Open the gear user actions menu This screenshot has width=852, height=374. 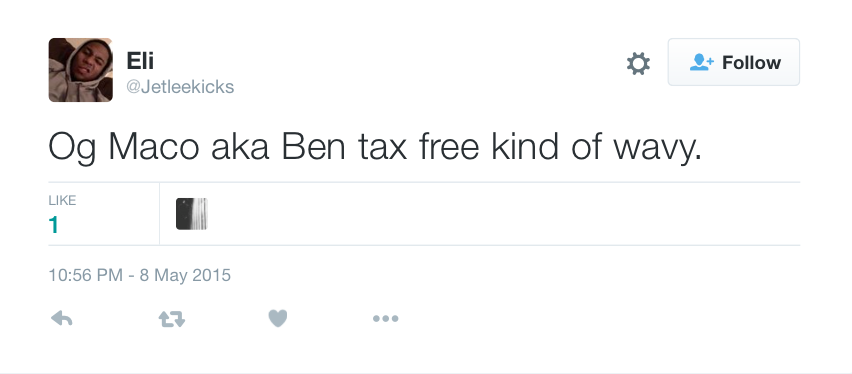[x=638, y=64]
